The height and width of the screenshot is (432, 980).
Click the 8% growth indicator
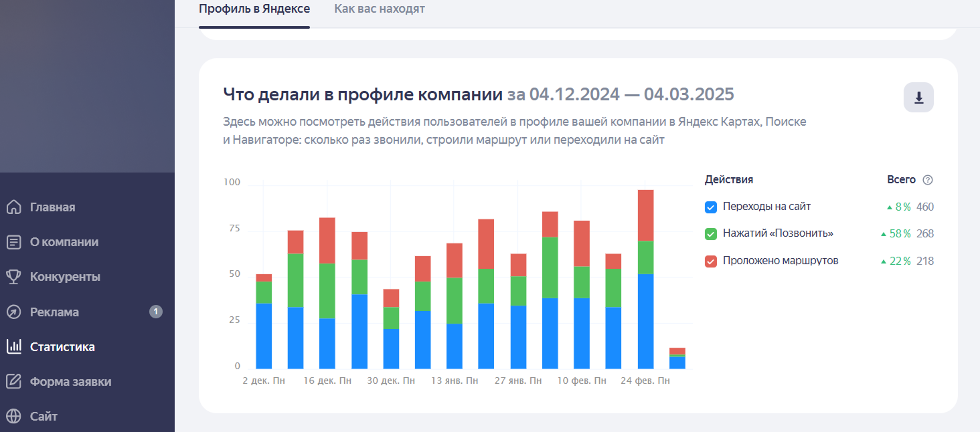(x=898, y=207)
